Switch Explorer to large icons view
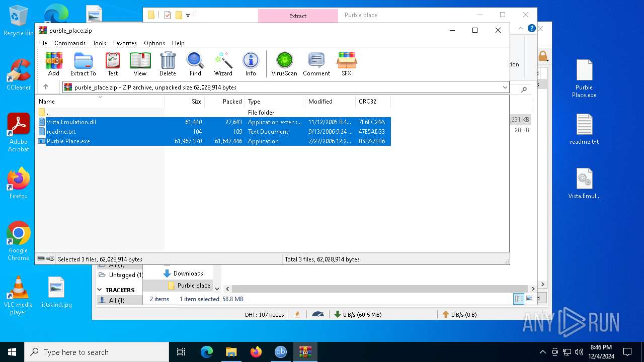The width and height of the screenshot is (644, 362). coord(529,299)
